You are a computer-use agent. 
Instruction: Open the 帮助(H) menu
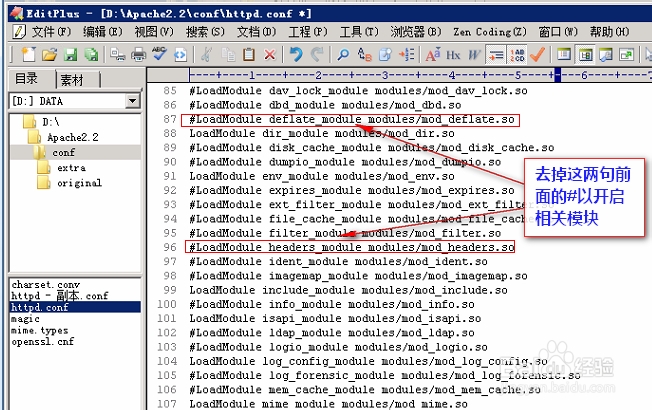click(x=610, y=32)
